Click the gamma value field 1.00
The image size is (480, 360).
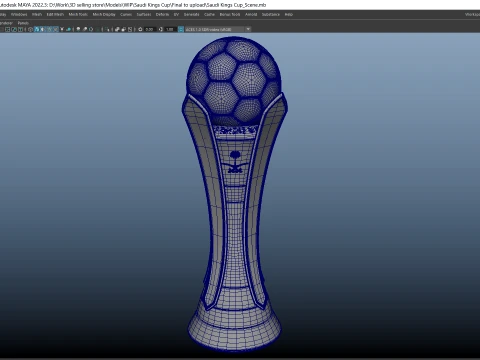[170, 29]
